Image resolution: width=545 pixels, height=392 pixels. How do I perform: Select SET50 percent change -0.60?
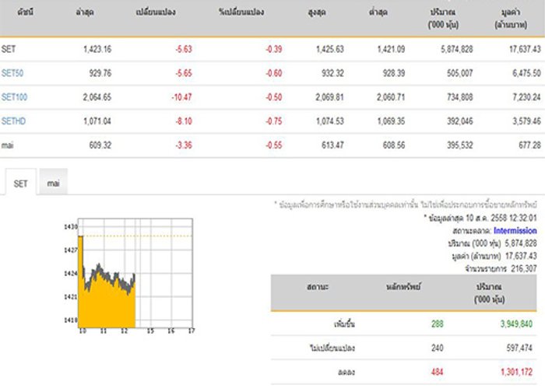[274, 73]
